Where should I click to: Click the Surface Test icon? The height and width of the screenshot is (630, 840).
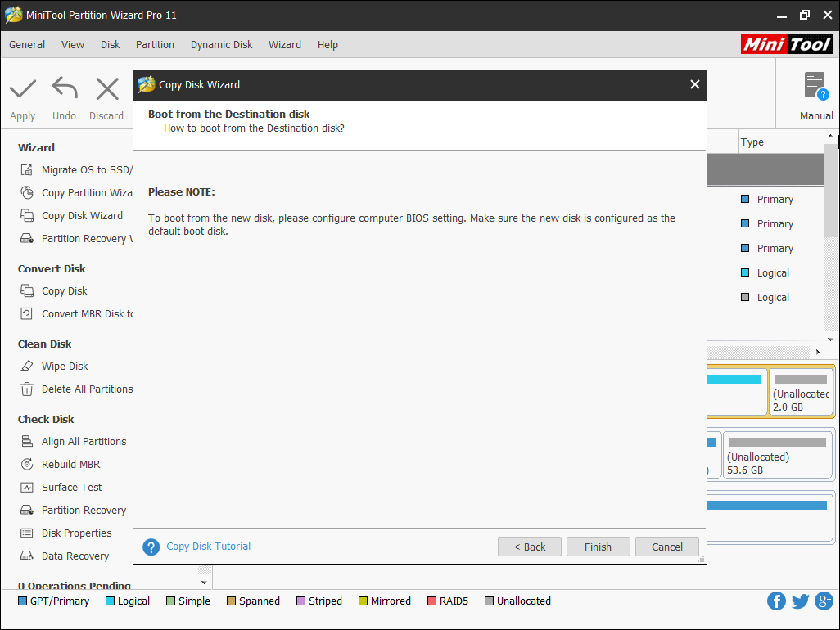27,488
